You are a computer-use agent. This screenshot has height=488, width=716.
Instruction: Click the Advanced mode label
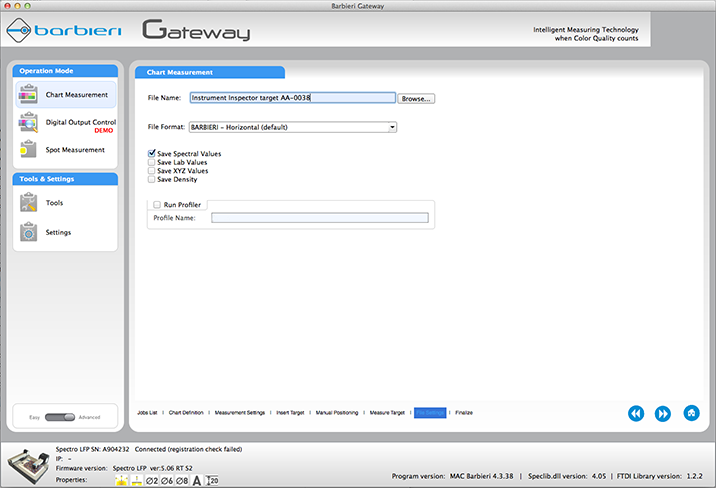89,417
